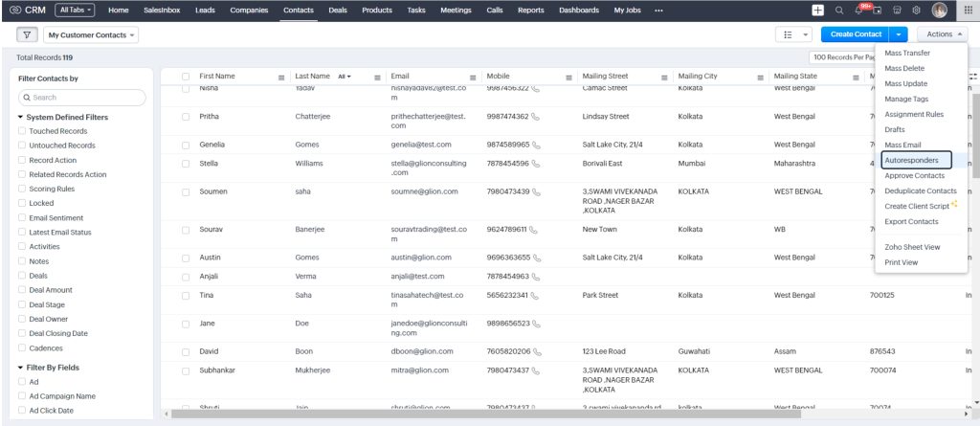Open Mailing City column options menu icon

pyautogui.click(x=761, y=78)
